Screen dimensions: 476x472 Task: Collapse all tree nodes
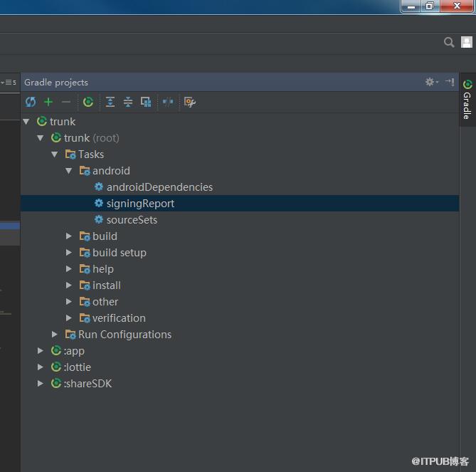click(128, 102)
